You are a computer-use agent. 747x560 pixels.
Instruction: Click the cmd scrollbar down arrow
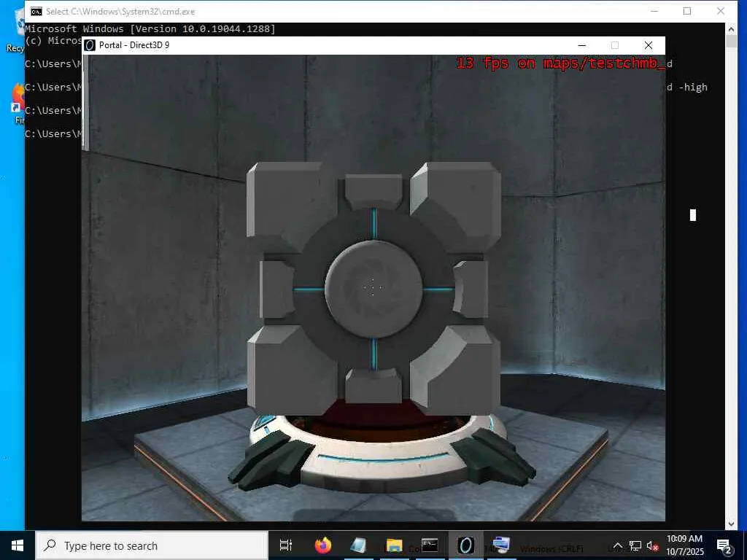731,524
